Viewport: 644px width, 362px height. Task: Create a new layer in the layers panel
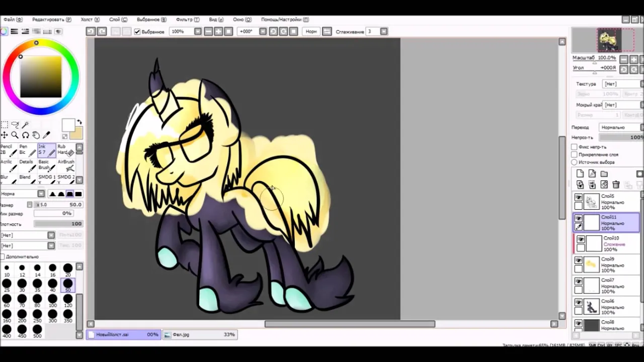click(x=580, y=173)
